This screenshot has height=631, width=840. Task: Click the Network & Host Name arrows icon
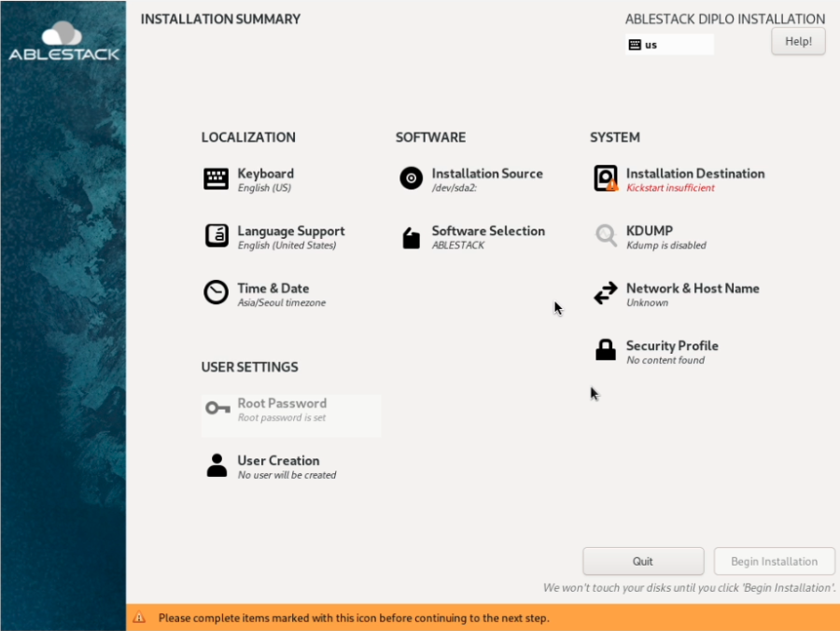(606, 293)
